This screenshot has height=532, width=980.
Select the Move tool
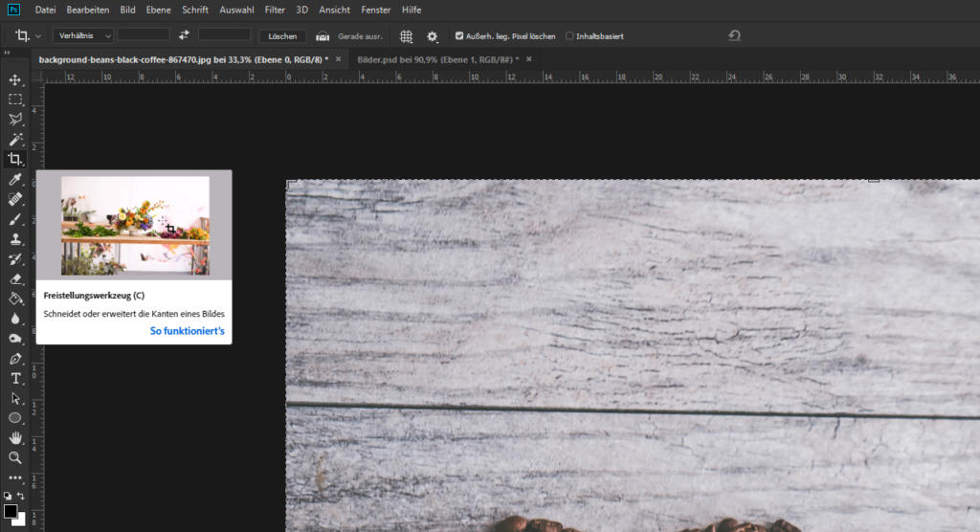point(15,80)
